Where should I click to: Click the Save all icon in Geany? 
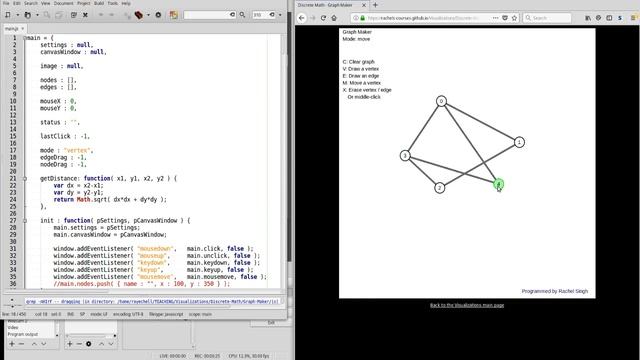tap(59, 15)
